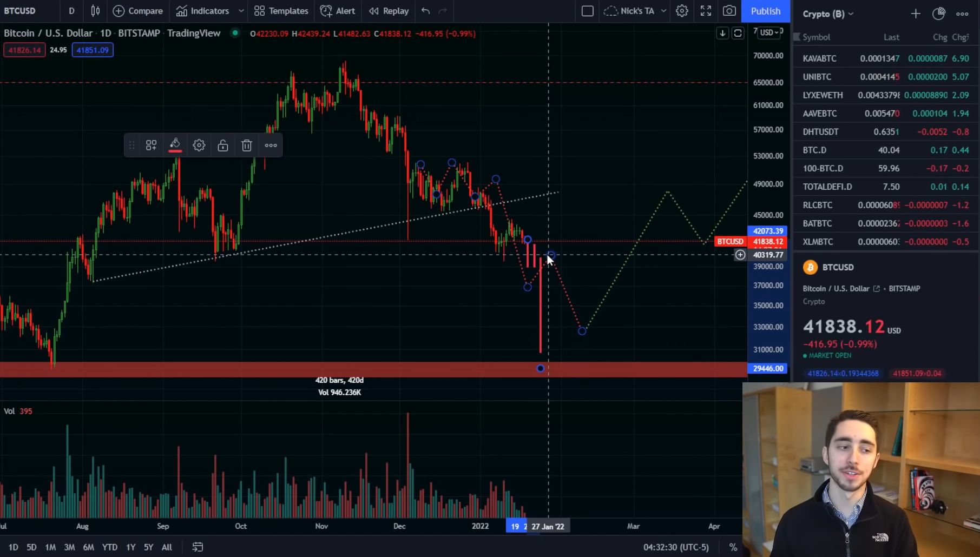Open the USD currency selector
This screenshot has height=557, width=980.
769,32
